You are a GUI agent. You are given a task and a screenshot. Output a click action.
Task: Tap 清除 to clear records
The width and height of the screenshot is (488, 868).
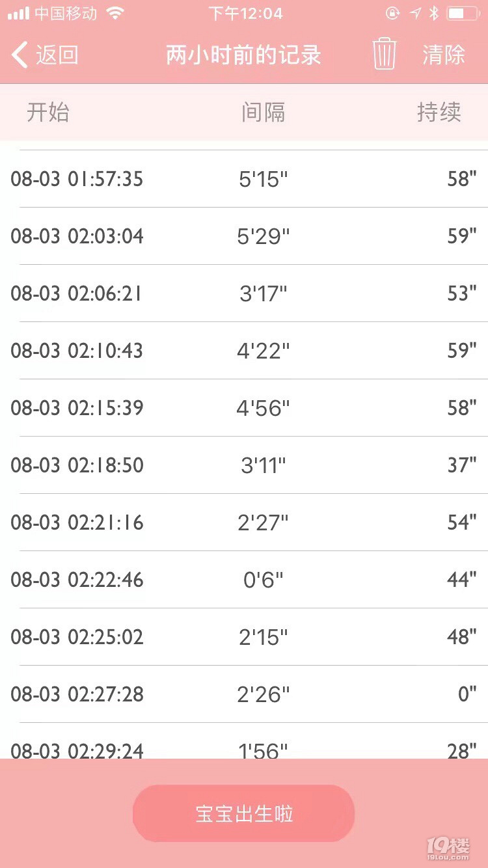444,55
